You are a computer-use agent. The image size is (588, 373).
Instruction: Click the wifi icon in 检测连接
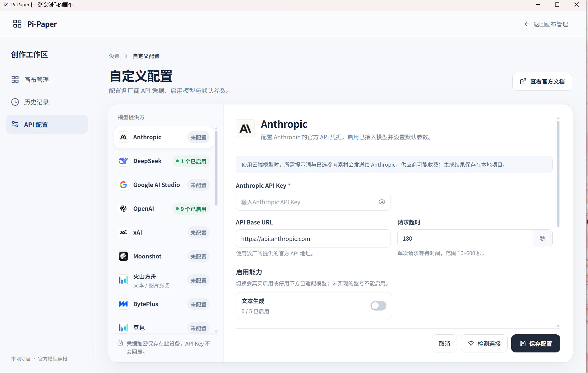(x=471, y=344)
